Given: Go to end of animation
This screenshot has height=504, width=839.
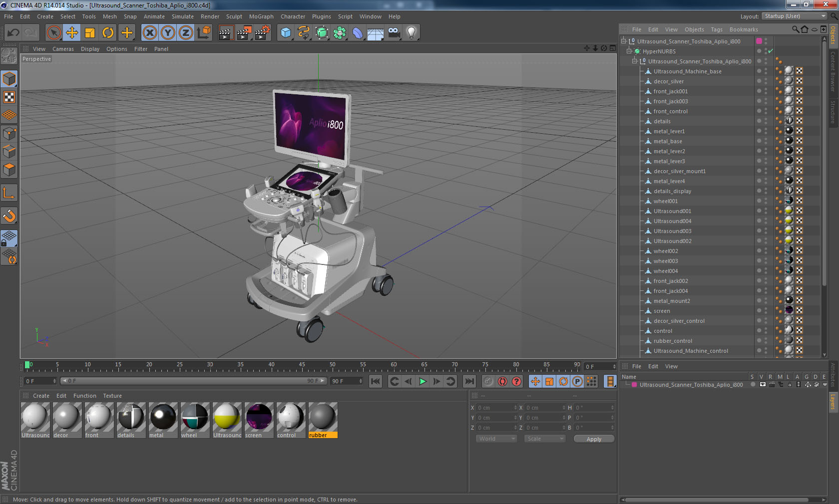Looking at the screenshot, I should click(469, 381).
